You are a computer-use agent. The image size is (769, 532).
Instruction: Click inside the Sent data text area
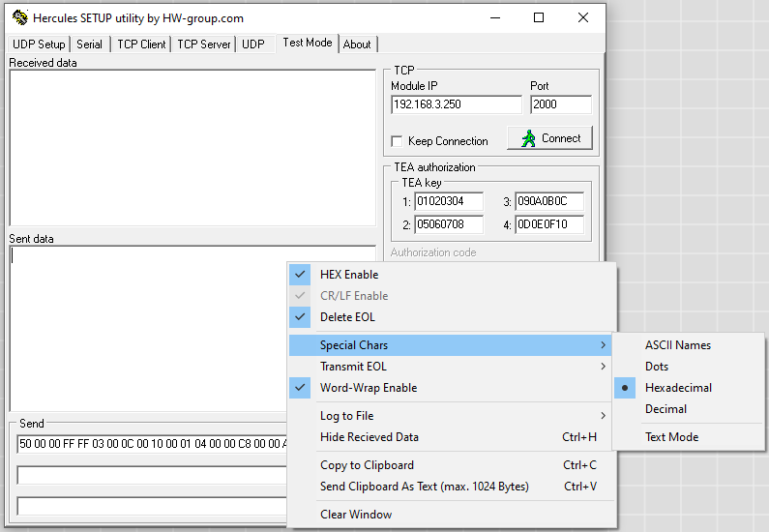[149, 329]
